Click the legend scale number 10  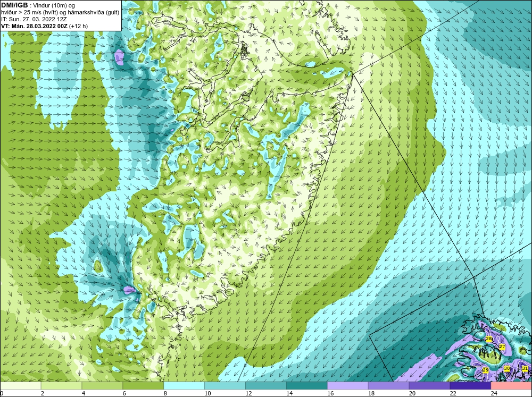[x=207, y=393]
